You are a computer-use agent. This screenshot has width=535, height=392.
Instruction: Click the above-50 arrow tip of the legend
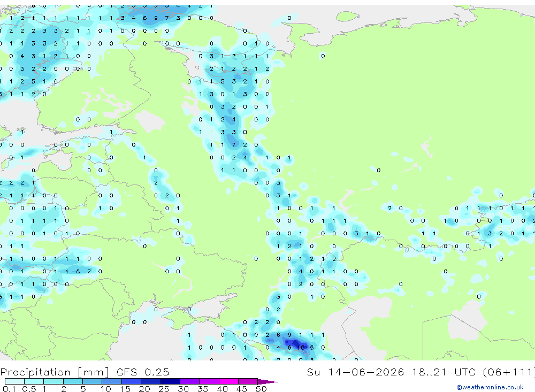pyautogui.click(x=268, y=382)
